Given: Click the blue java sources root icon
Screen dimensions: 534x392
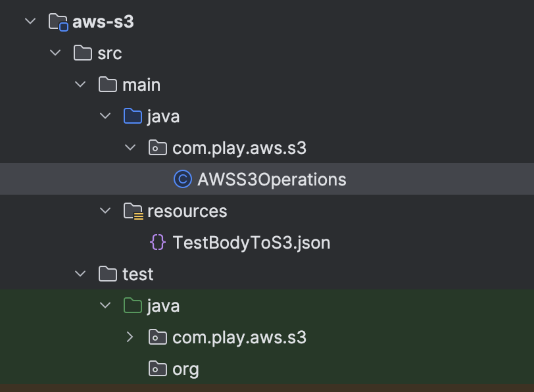Looking at the screenshot, I should click(x=133, y=116).
